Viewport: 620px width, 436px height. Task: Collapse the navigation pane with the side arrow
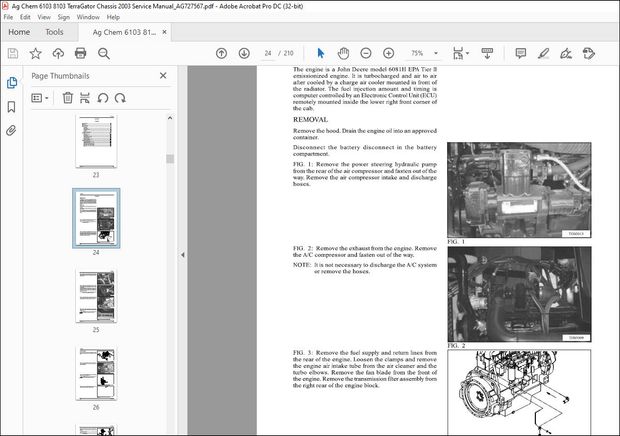182,255
